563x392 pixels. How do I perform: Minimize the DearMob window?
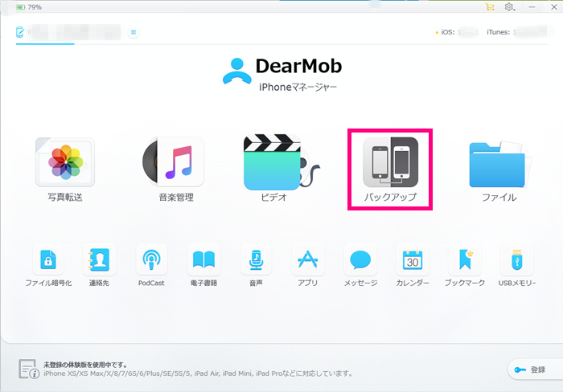tap(532, 6)
